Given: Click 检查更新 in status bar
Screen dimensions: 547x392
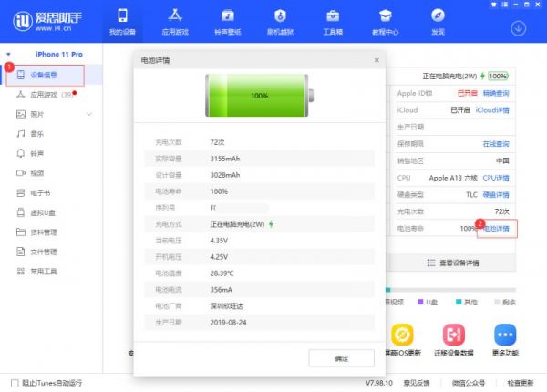Looking at the screenshot, I should point(520,382).
